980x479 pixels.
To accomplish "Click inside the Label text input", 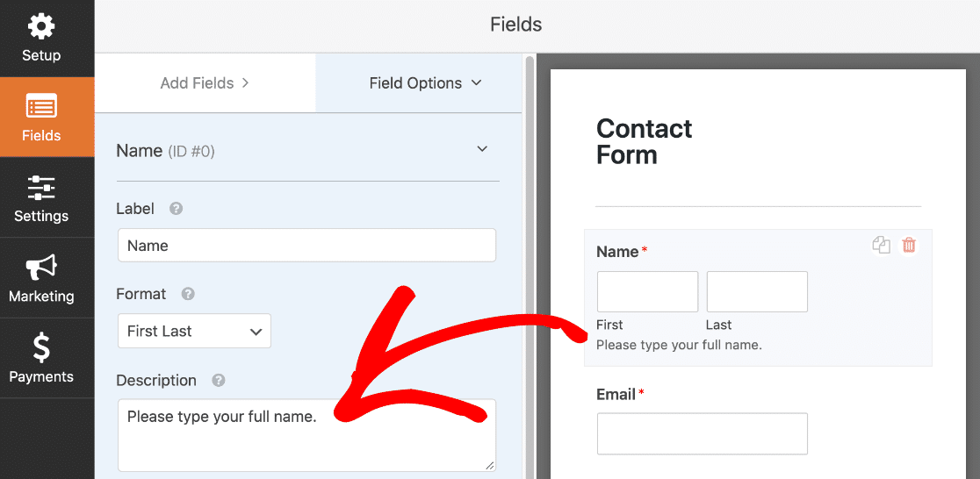I will pyautogui.click(x=306, y=245).
